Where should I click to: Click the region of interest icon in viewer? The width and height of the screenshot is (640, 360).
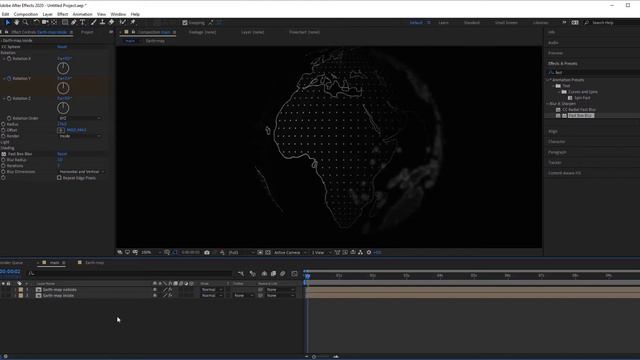(260, 253)
